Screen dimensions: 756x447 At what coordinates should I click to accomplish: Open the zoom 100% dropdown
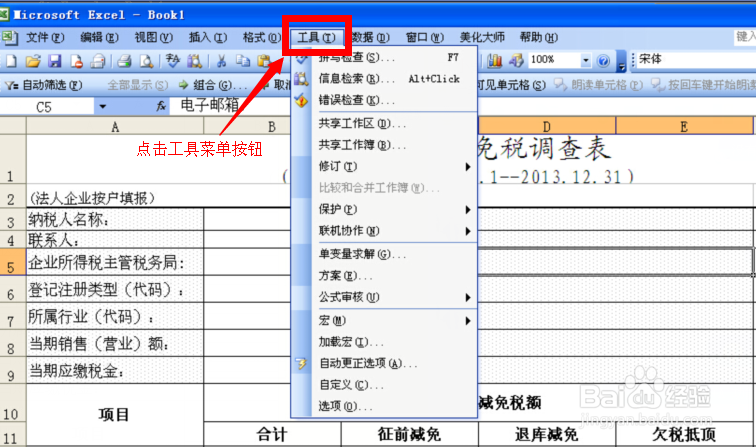coord(585,60)
